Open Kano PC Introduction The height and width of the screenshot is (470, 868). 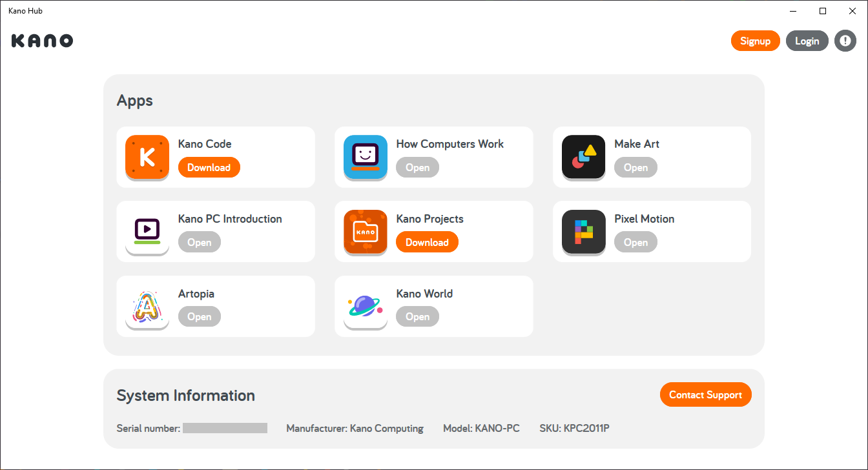pyautogui.click(x=200, y=242)
